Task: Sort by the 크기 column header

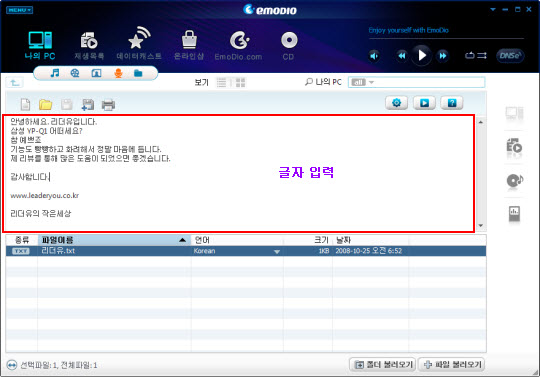Action: [308, 240]
